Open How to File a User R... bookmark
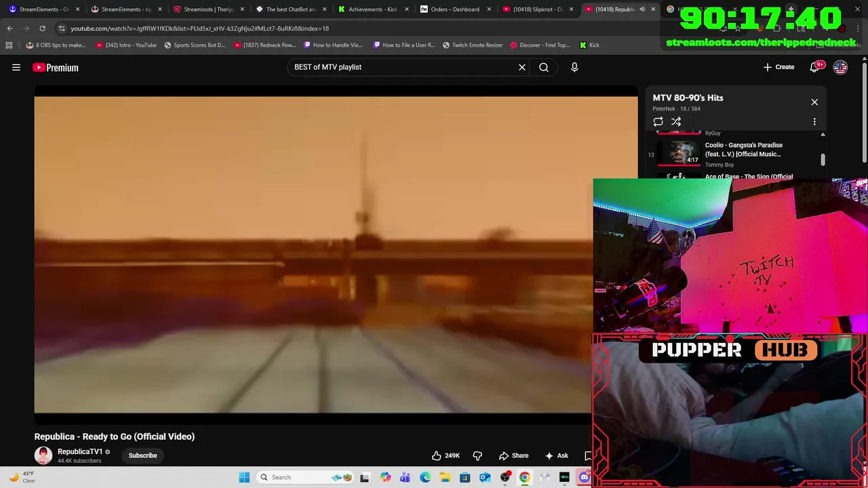Image resolution: width=868 pixels, height=488 pixels. tap(404, 45)
